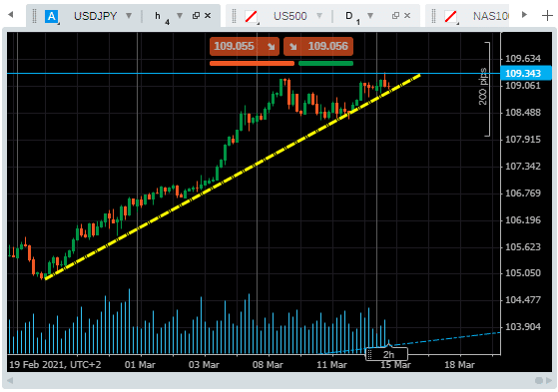Click red slash icon on US500 tab

[x=252, y=16]
